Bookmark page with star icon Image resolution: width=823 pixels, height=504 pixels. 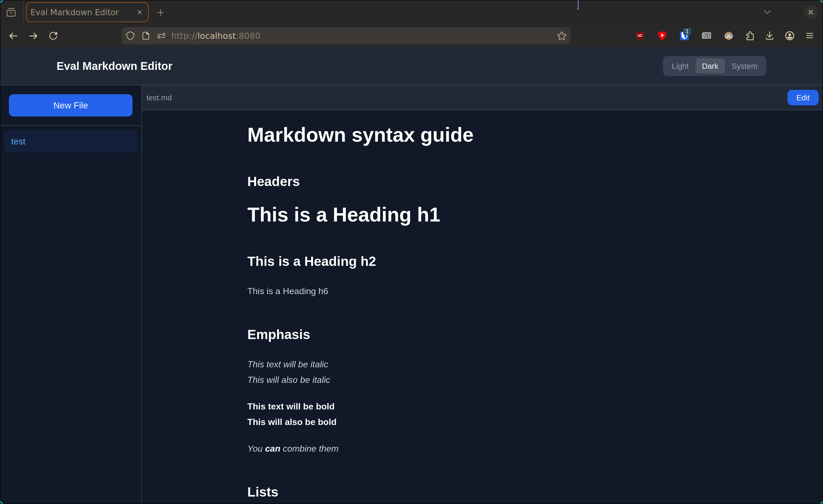(x=562, y=36)
